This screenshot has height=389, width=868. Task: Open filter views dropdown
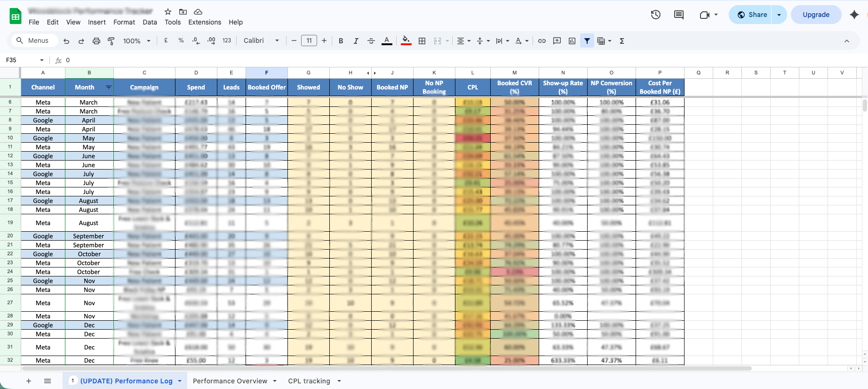[604, 41]
